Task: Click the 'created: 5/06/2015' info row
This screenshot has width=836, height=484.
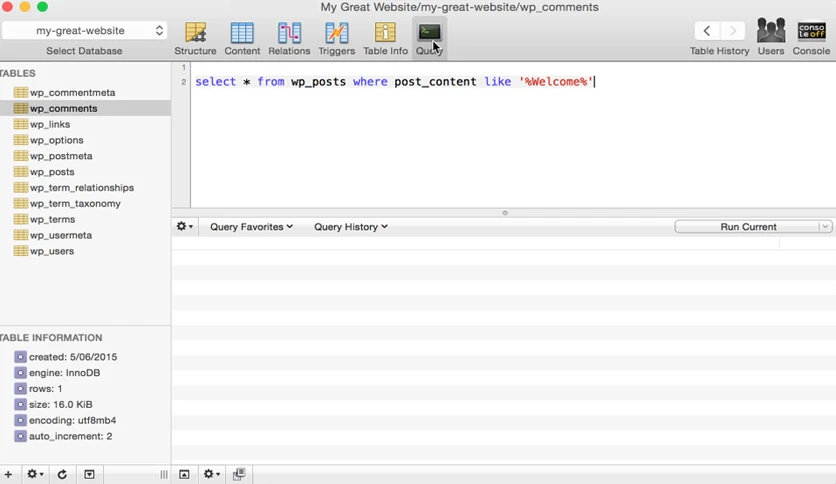Action: [73, 357]
